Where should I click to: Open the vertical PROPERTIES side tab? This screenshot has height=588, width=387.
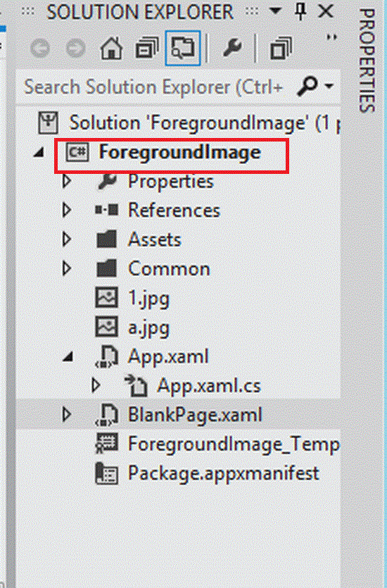point(367,61)
